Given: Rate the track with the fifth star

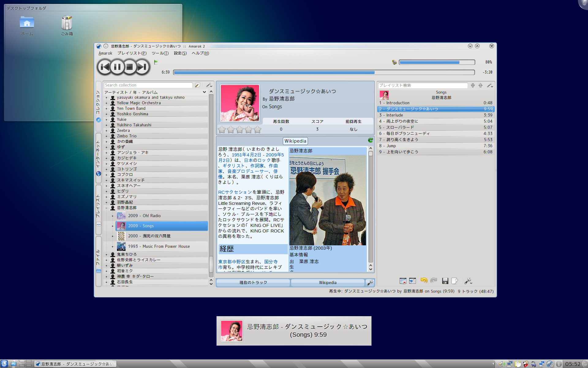Looking at the screenshot, I should tap(257, 130).
